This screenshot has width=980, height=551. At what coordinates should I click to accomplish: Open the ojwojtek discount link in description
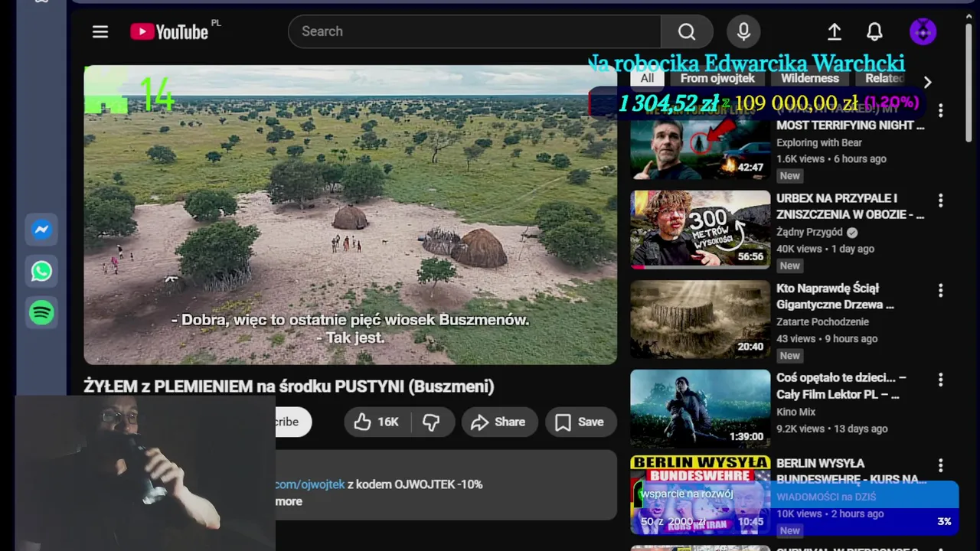coord(310,484)
